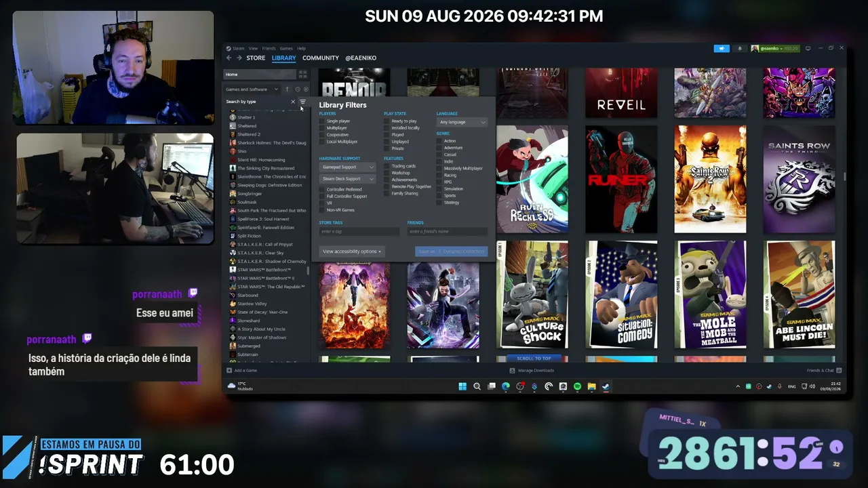Go forward with Steam's forward arrow
The width and height of the screenshot is (868, 488).
coord(239,58)
